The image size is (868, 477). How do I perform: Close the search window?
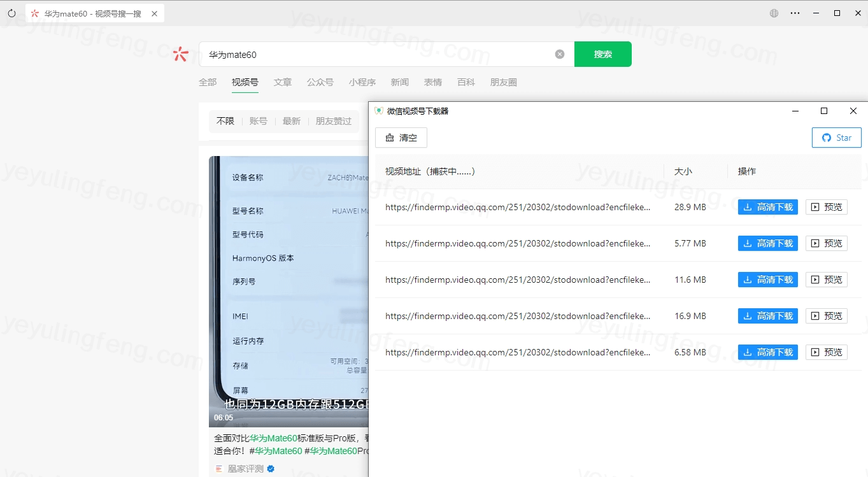[857, 13]
